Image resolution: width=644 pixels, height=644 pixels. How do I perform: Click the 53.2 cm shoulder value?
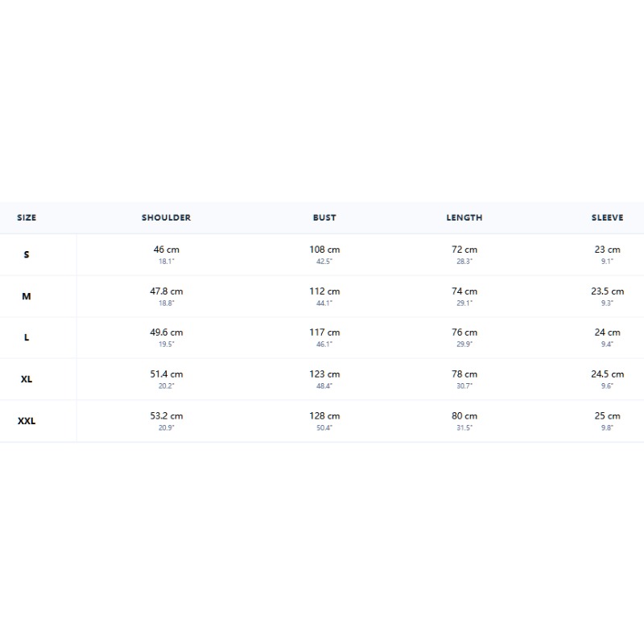click(167, 416)
